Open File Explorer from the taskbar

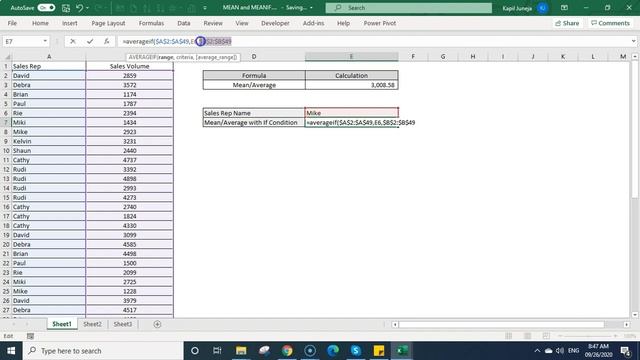(x=241, y=351)
